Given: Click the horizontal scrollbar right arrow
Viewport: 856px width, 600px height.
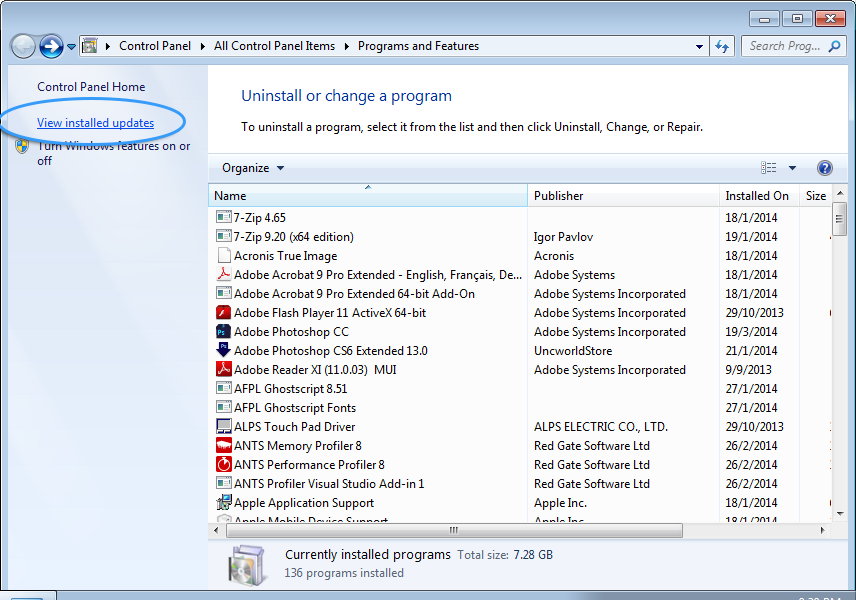Looking at the screenshot, I should 822,530.
